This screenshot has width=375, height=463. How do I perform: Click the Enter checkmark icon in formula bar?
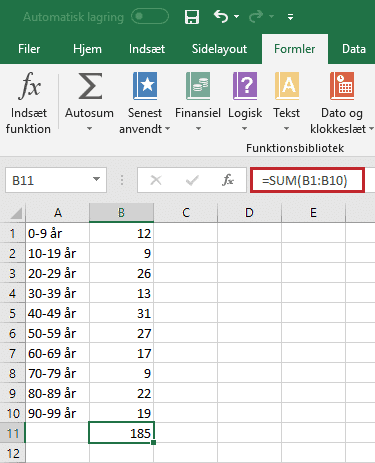click(192, 180)
